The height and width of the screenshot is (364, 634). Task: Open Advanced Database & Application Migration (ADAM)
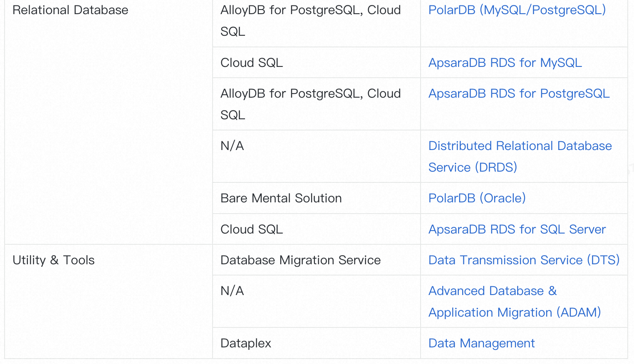(x=515, y=302)
